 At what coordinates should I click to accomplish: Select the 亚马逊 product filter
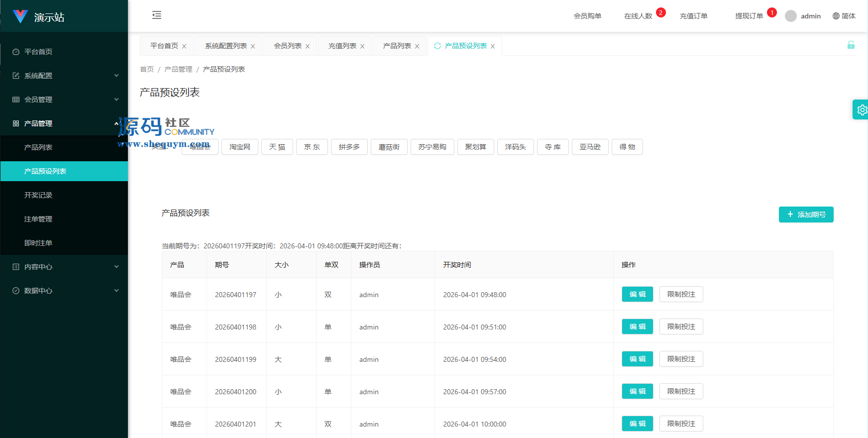(x=590, y=147)
